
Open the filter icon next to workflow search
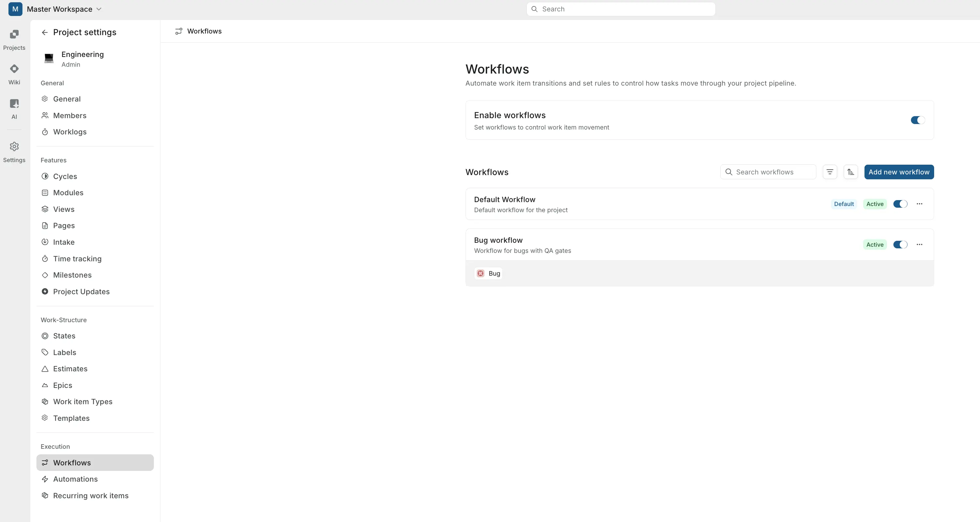pyautogui.click(x=830, y=172)
